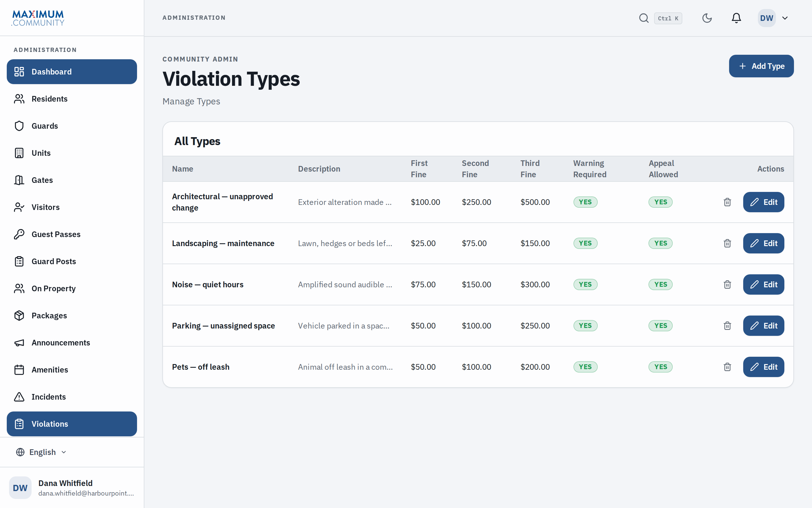
Task: Open the Guards section
Action: coord(72,126)
